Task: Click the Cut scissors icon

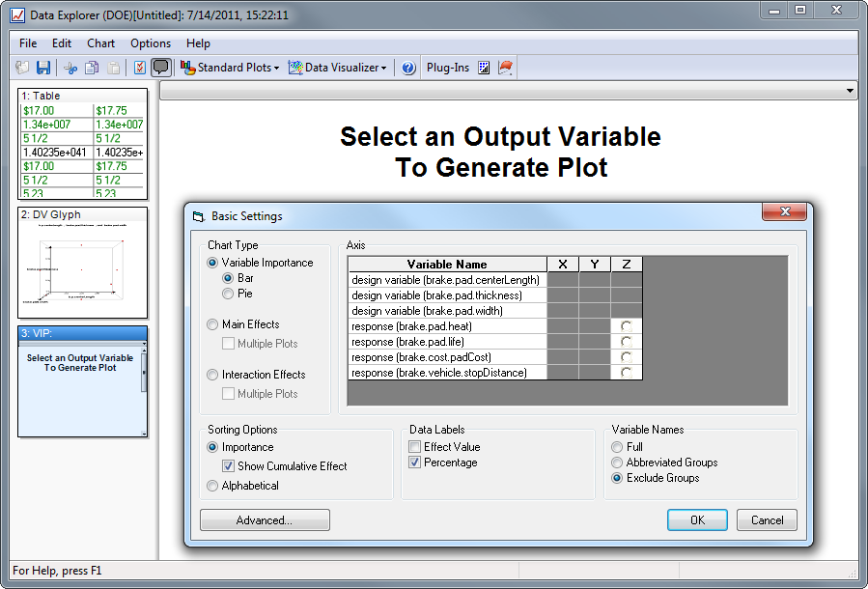Action: click(x=70, y=68)
